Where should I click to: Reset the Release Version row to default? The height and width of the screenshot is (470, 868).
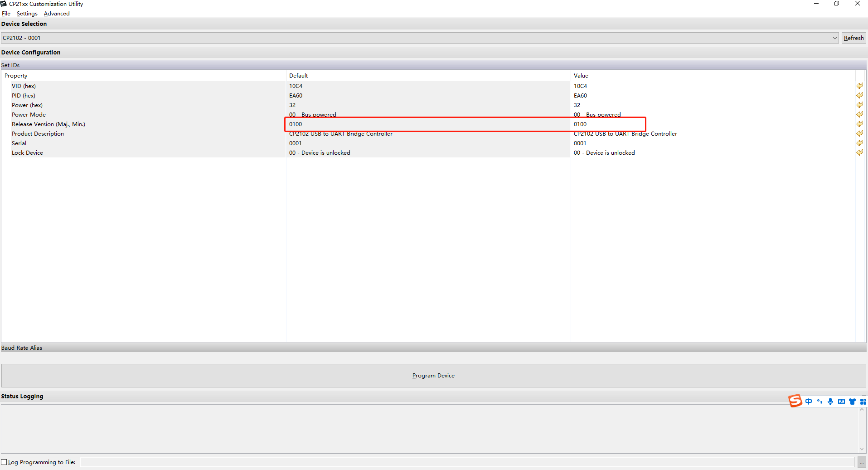(859, 124)
